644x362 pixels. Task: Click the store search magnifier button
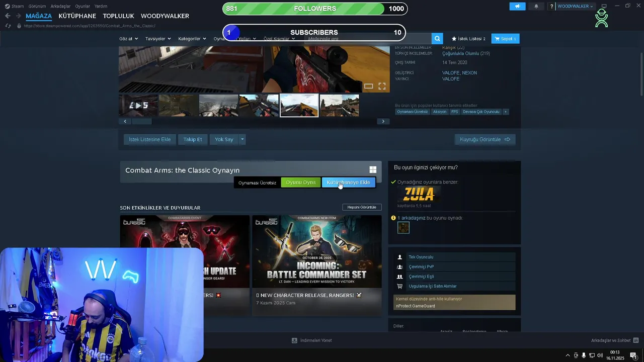pos(438,38)
